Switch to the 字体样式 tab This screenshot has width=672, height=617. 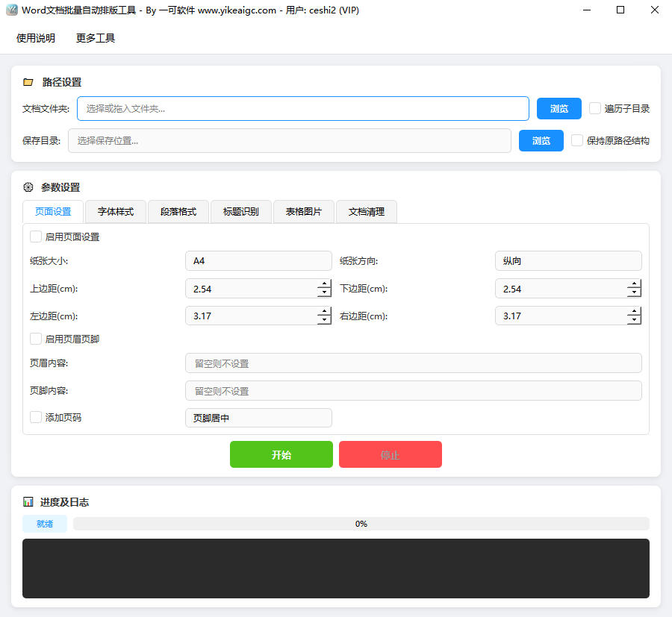[115, 212]
